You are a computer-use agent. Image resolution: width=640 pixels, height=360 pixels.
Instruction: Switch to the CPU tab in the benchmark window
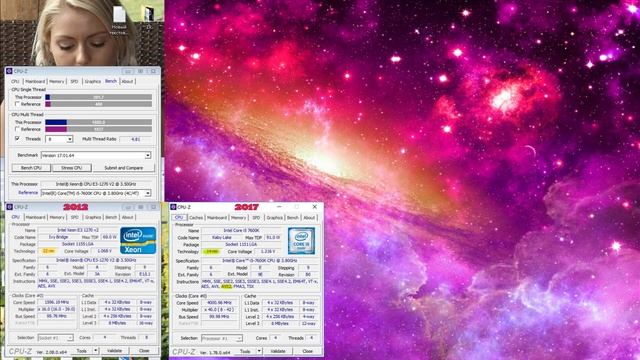[x=15, y=82]
